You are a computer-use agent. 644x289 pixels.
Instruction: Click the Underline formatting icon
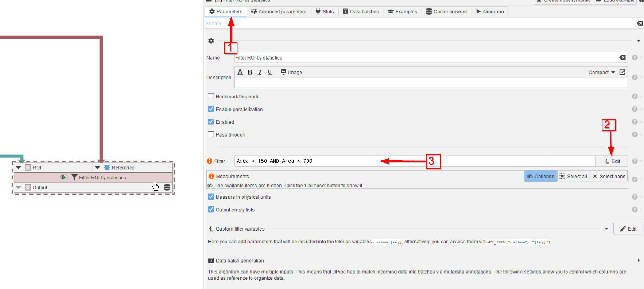270,72
